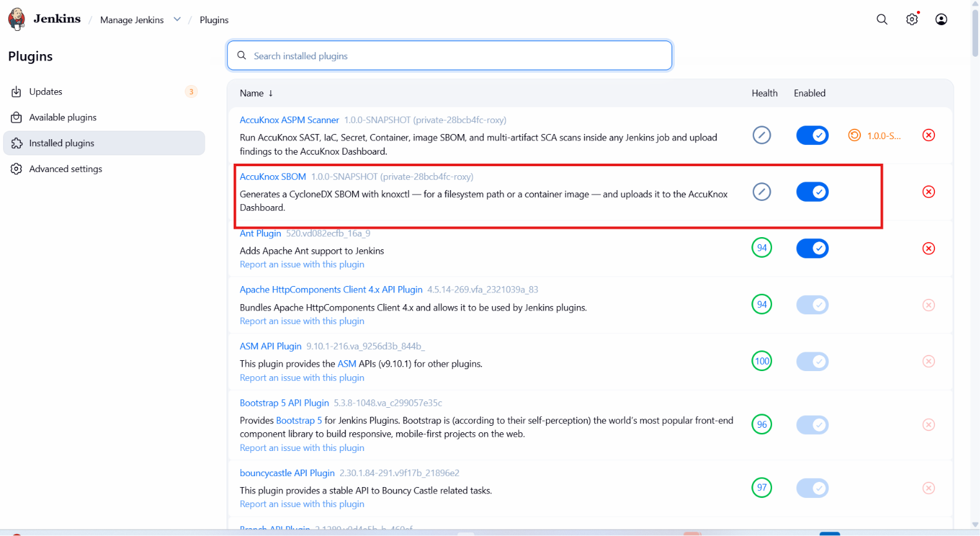The height and width of the screenshot is (536, 980).
Task: Click the health score 94 for Ant Plugin
Action: [x=762, y=248]
